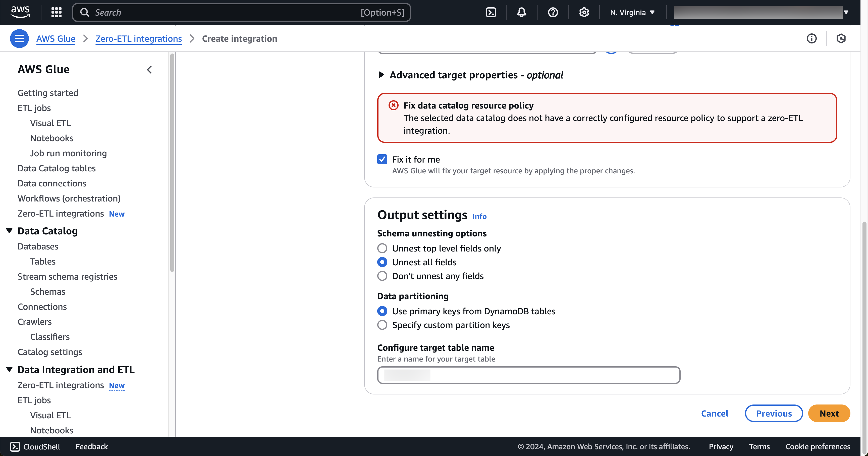Launch CloudShell from the top bar icon
The height and width of the screenshot is (456, 868).
[x=491, y=13]
